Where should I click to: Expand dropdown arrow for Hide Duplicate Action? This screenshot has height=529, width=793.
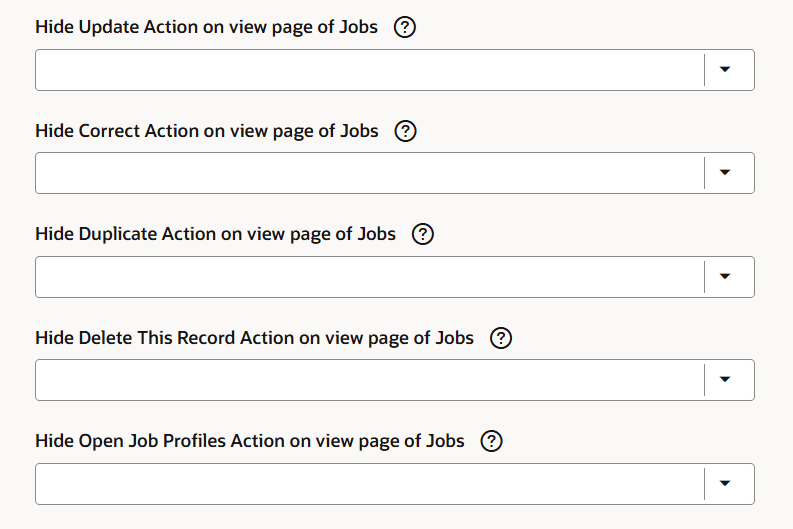[726, 277]
